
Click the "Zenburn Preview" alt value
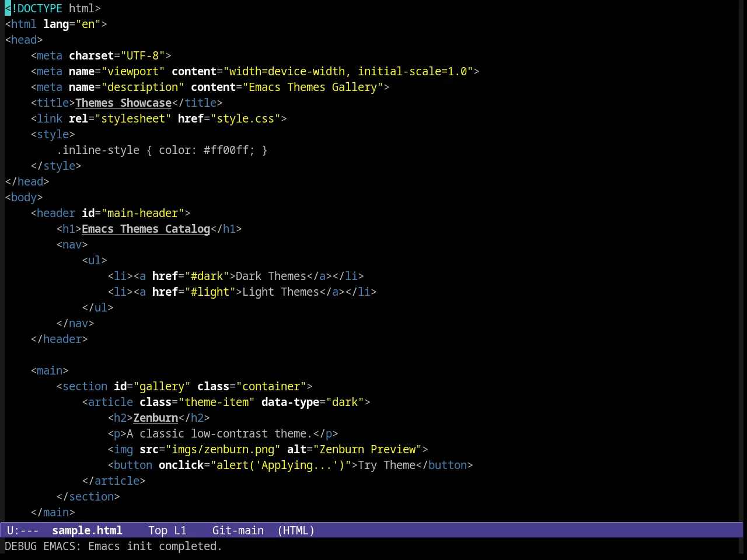pyautogui.click(x=368, y=449)
